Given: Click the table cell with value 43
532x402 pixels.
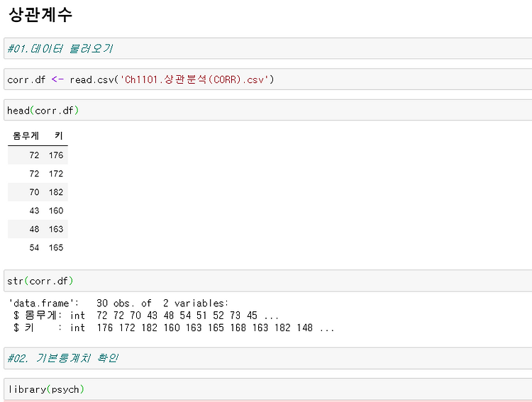Looking at the screenshot, I should point(34,211).
